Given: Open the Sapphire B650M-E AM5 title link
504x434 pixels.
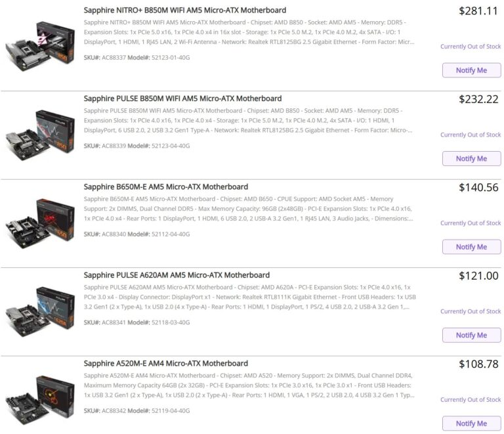Looking at the screenshot, I should click(166, 186).
